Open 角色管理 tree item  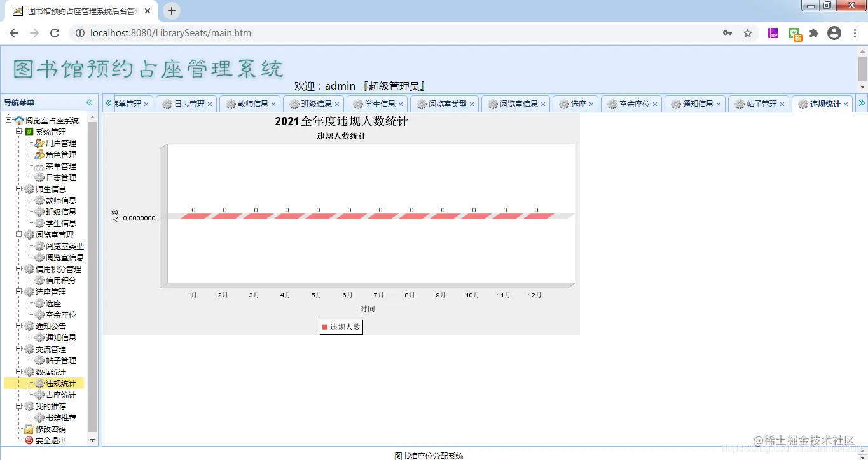click(x=60, y=155)
